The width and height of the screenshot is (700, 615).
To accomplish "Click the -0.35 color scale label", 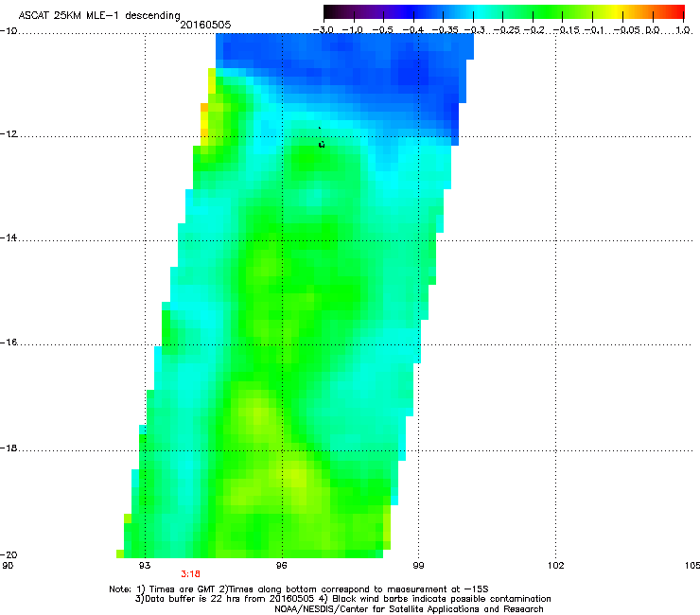I will [445, 30].
